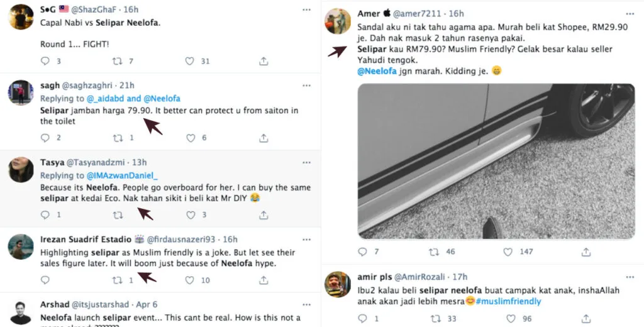
Task: Share Amer's tweet with share icon
Action: point(586,252)
